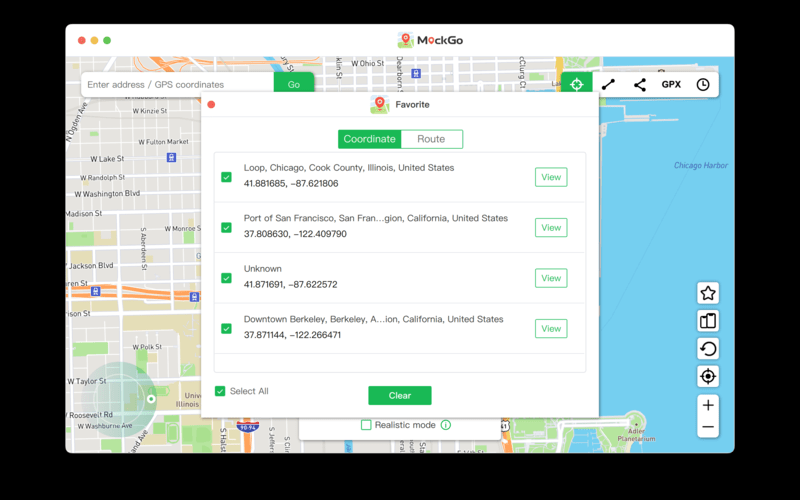Click the W Washington Blvd map label
This screenshot has height=500, width=800.
coord(107,194)
